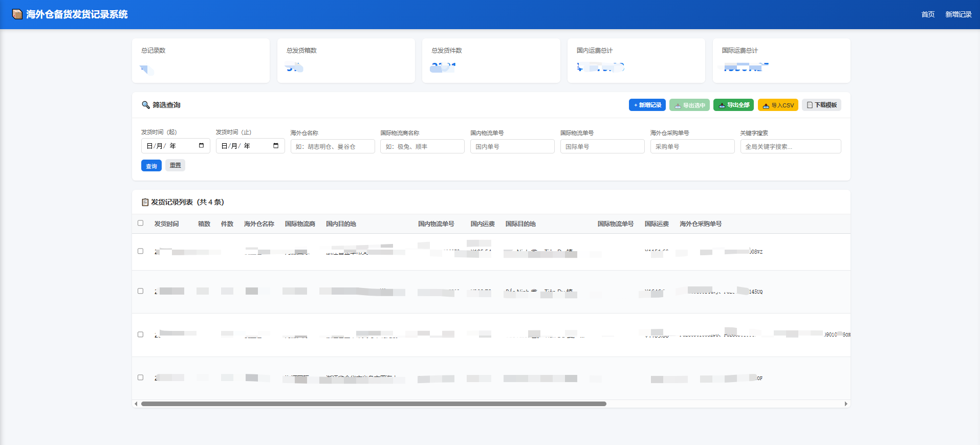This screenshot has height=445, width=980.
Task: Click the 国际目的地 column header
Action: pos(520,224)
